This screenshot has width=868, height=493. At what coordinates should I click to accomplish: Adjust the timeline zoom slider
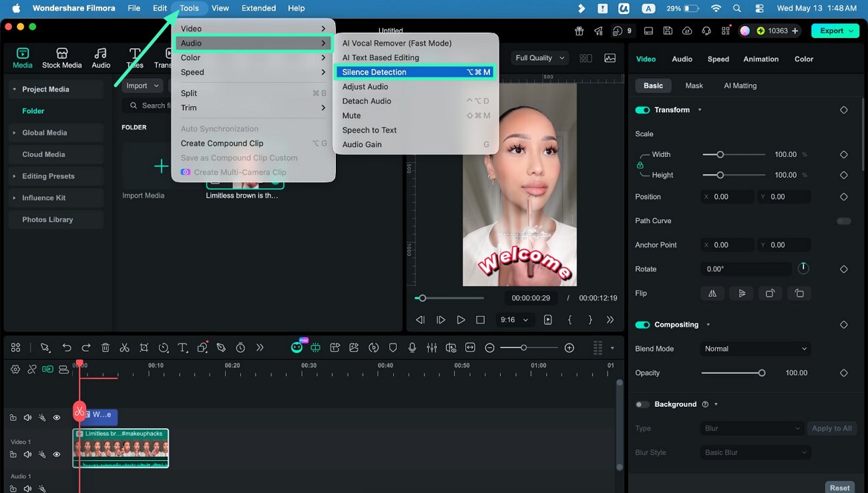coord(529,347)
